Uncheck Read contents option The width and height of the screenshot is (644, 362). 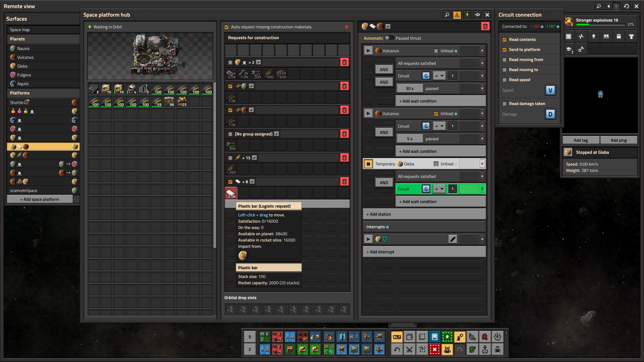coord(504,39)
